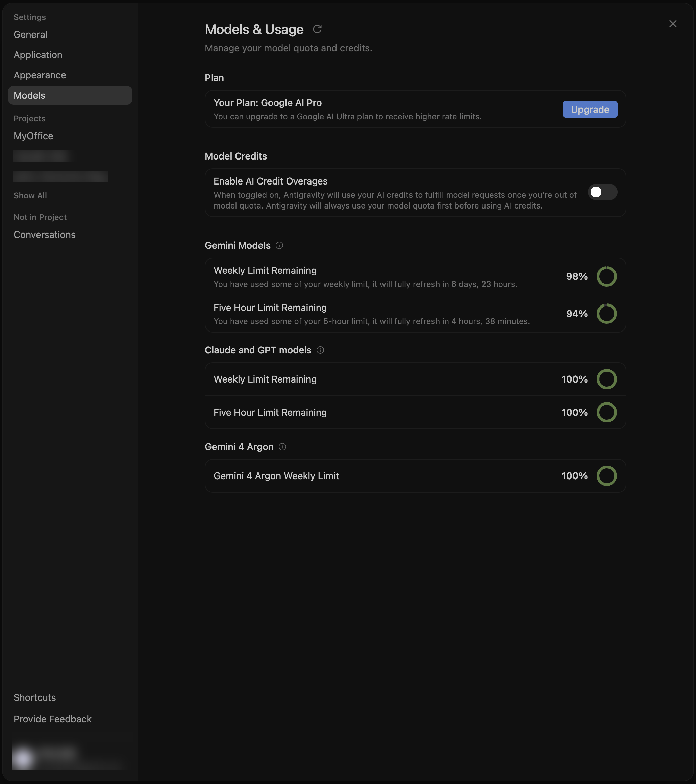This screenshot has height=784, width=696.
Task: Click the info icon next to Gemini 4 Argon
Action: (282, 447)
